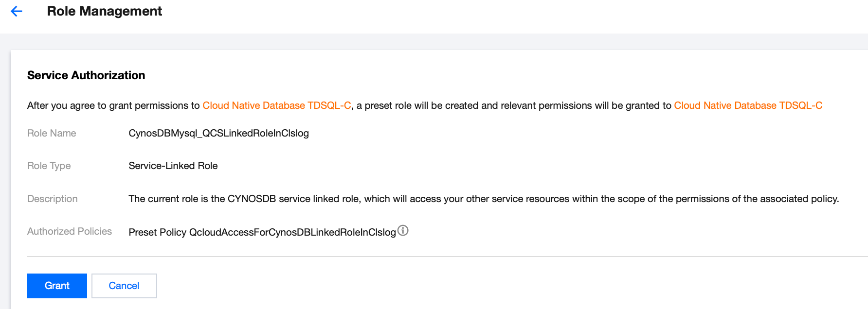Viewport: 868px width, 309px height.
Task: Open the first Cloud Native Database TDSQL-C link
Action: point(276,105)
